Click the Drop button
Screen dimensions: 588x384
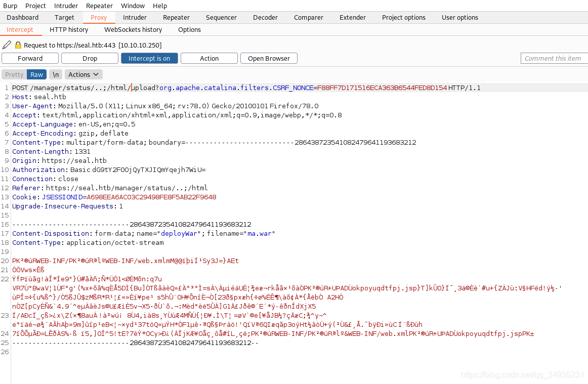point(90,58)
